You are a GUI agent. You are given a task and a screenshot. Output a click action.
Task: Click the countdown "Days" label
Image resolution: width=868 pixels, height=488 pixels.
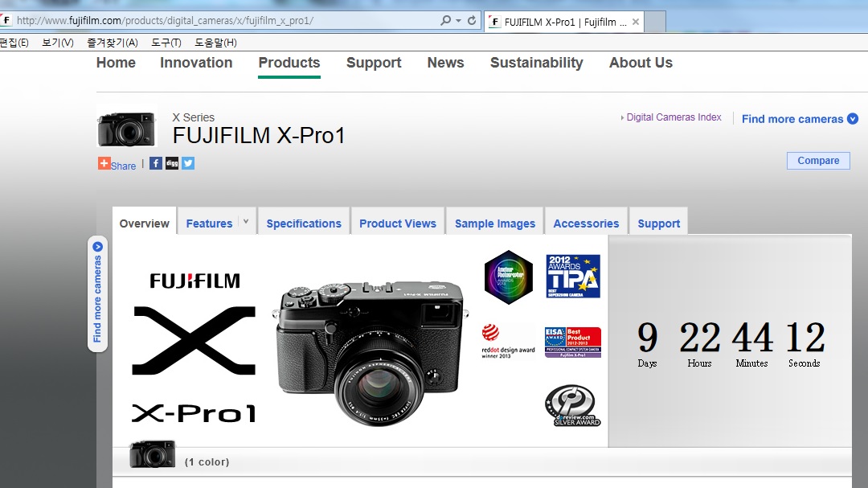[647, 363]
